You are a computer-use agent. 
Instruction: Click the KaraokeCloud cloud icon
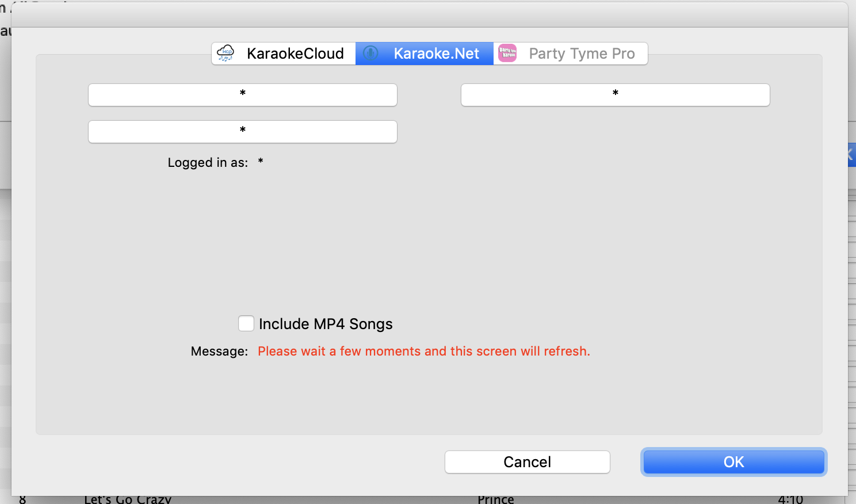(x=226, y=54)
